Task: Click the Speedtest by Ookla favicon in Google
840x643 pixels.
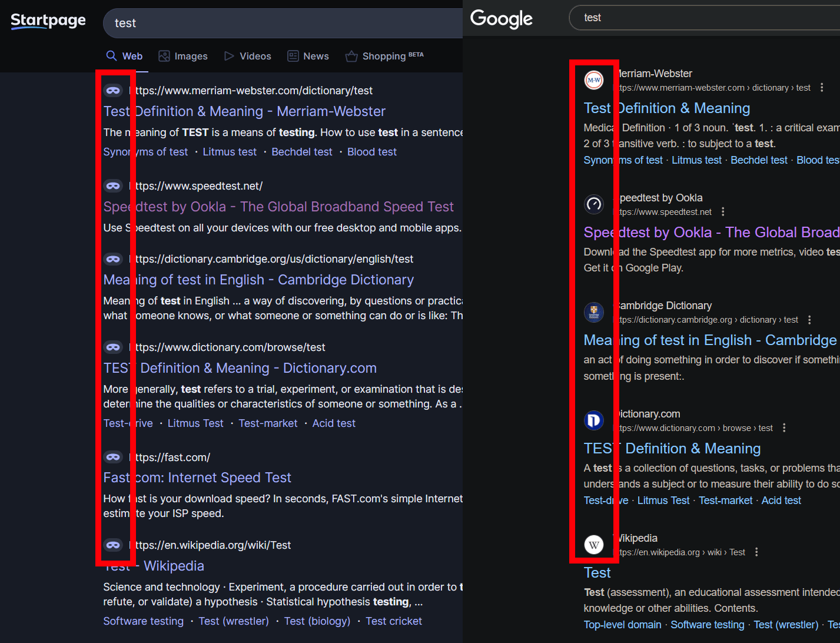Action: point(594,204)
